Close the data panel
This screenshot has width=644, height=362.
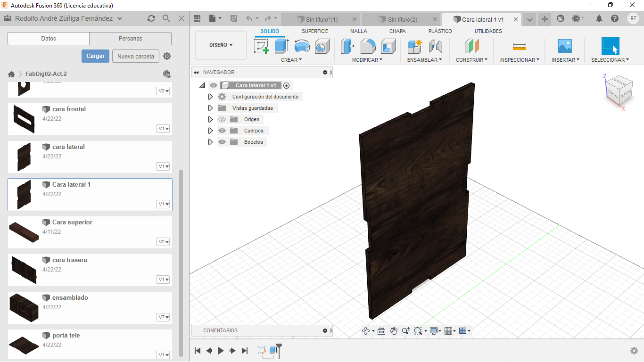pos(182,18)
